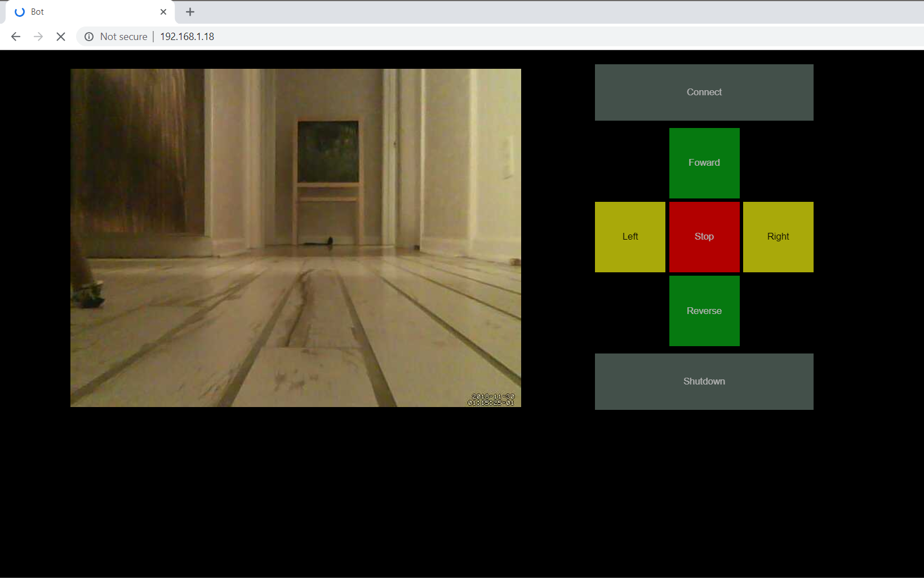The width and height of the screenshot is (924, 579).
Task: Click the blue Bot favicon on the tab
Action: (x=20, y=11)
